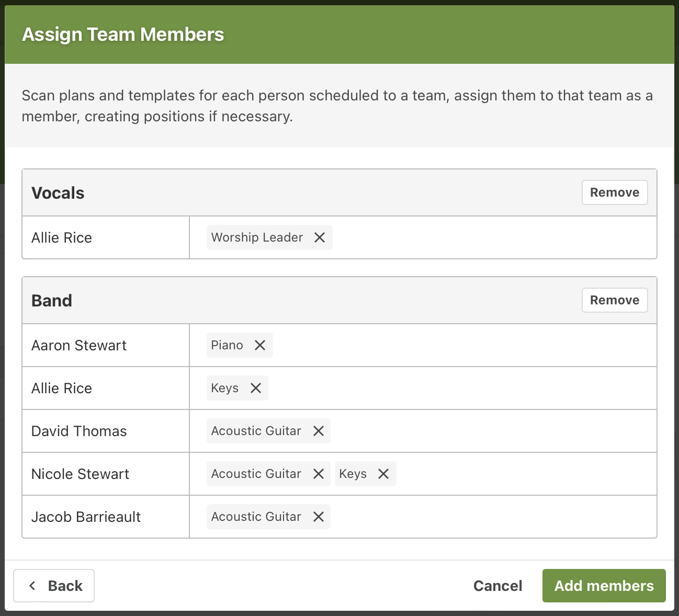This screenshot has height=616, width=679.
Task: Click the Band team heading
Action: (x=52, y=301)
